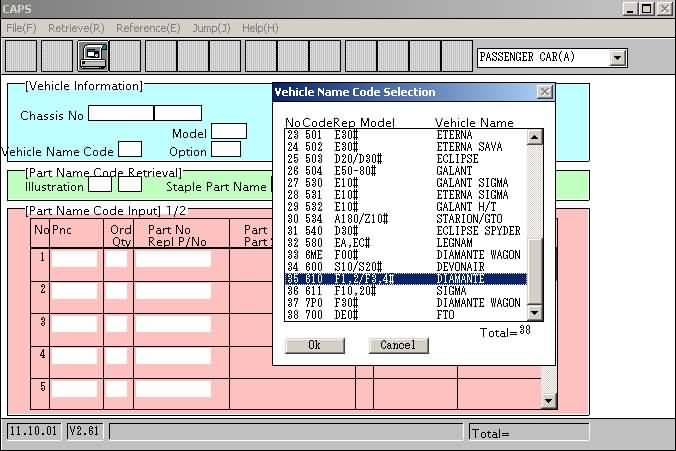The height and width of the screenshot is (451, 676).
Task: Maximize the CAPS window
Action: pos(646,9)
